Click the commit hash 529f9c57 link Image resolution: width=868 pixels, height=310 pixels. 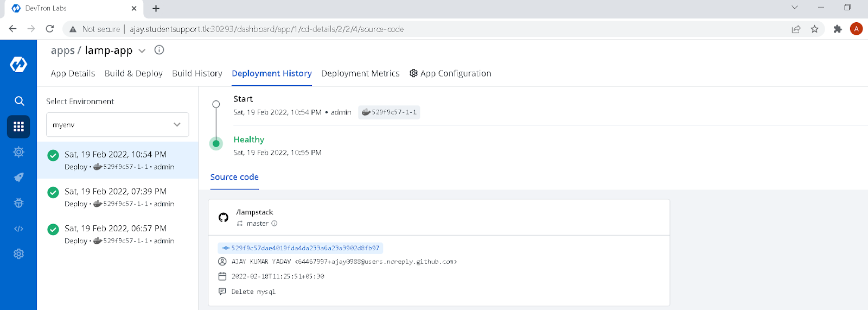(x=301, y=248)
